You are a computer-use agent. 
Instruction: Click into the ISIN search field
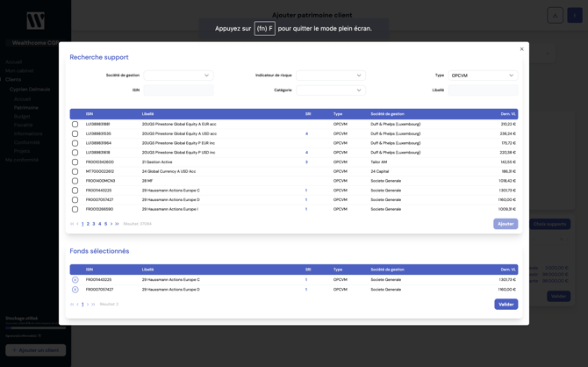pyautogui.click(x=178, y=90)
